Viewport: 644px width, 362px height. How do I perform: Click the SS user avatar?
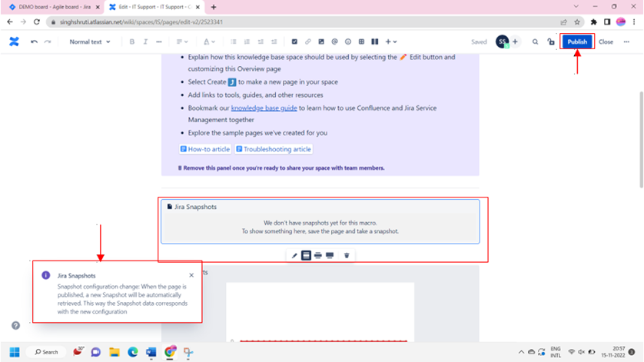(x=502, y=42)
